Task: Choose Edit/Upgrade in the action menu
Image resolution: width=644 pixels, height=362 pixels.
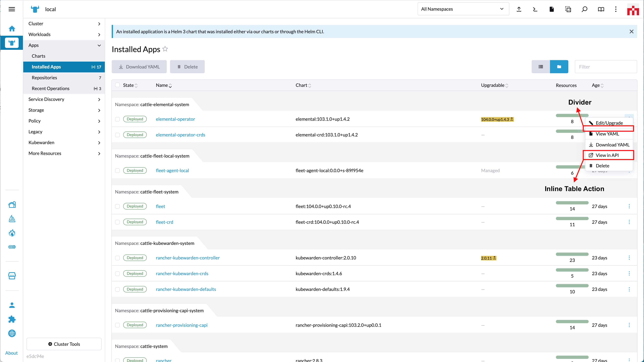Action: point(609,123)
